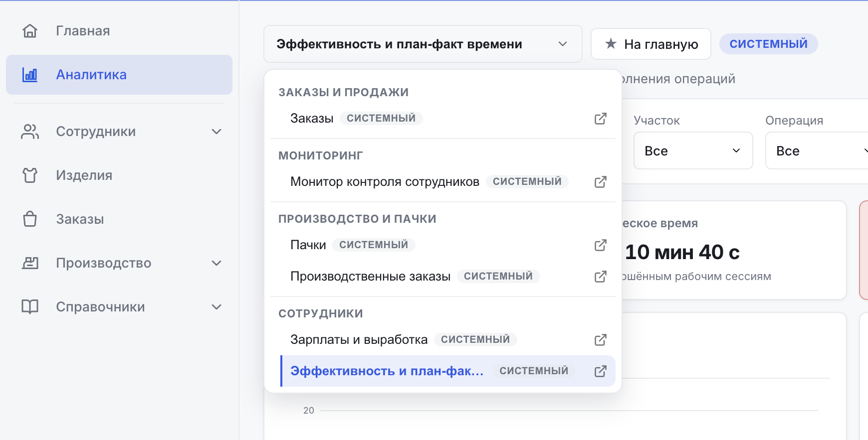The width and height of the screenshot is (868, 440).
Task: Open Пачки report external link icon
Action: click(601, 245)
